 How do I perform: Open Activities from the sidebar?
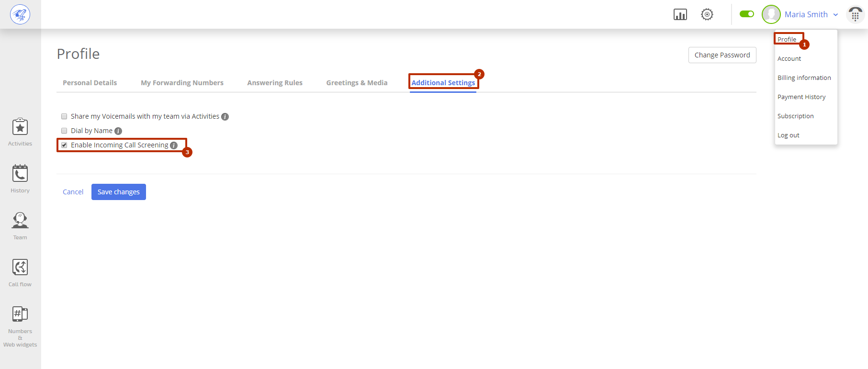point(20,132)
